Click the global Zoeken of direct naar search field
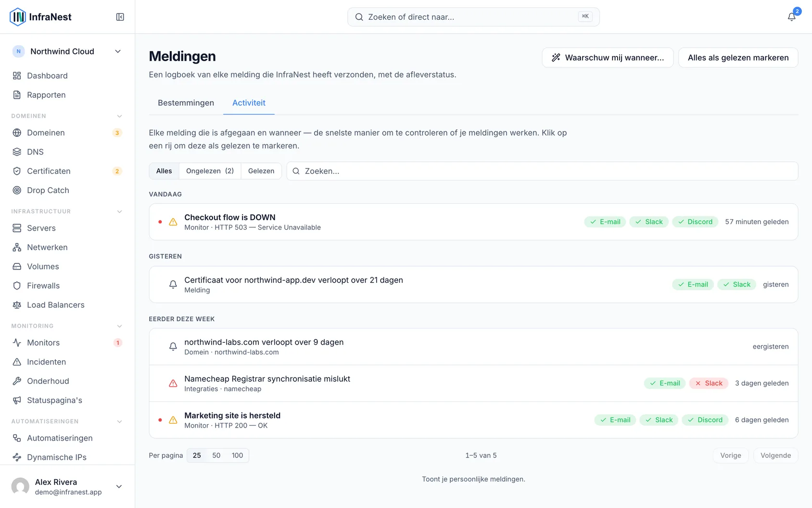 (x=473, y=17)
